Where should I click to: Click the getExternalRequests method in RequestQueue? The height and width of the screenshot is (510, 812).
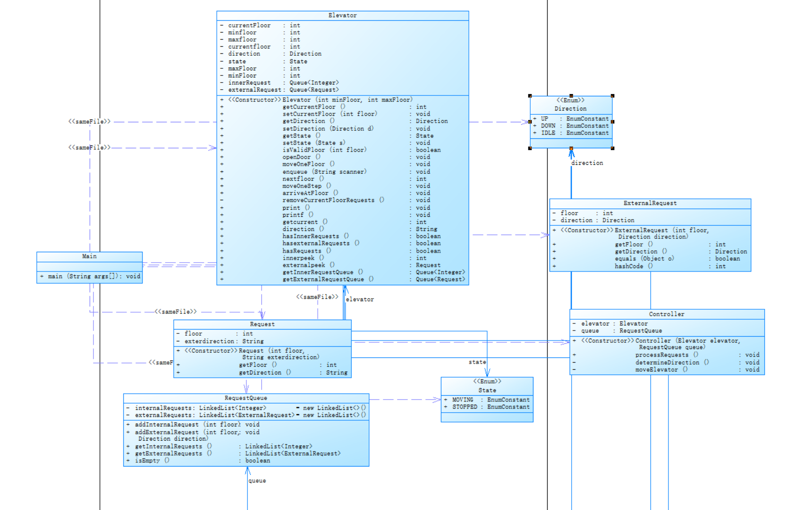pyautogui.click(x=233, y=454)
